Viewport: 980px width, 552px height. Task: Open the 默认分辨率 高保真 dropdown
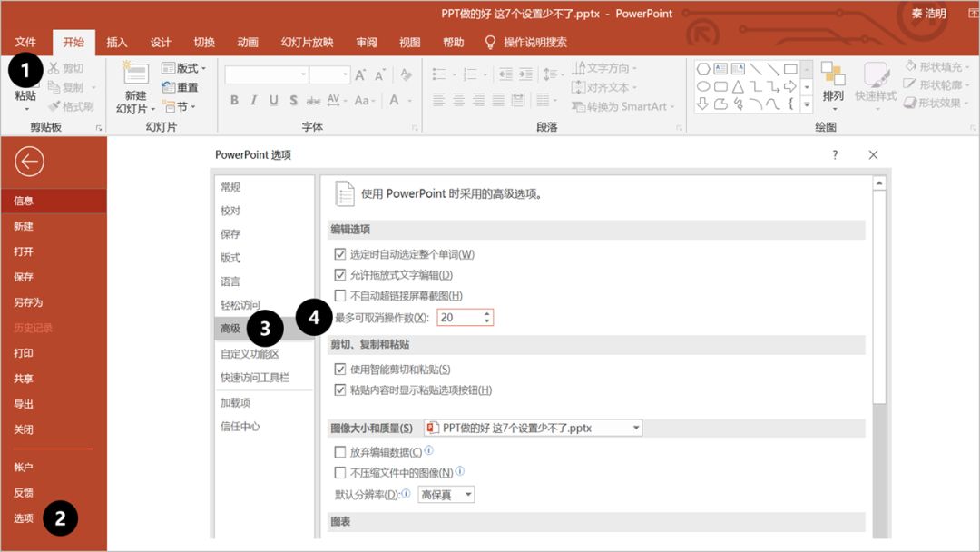click(446, 495)
